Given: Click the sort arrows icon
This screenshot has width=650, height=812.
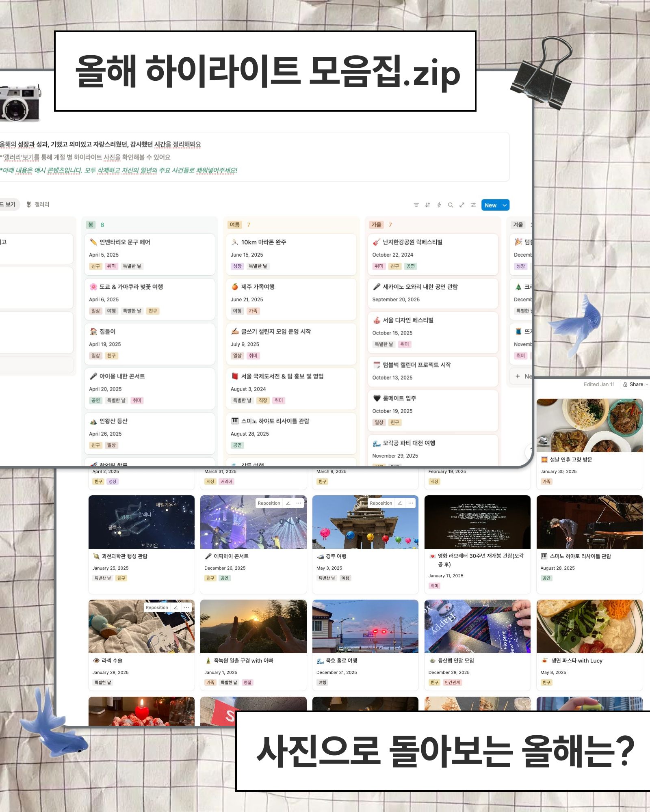Looking at the screenshot, I should [427, 205].
